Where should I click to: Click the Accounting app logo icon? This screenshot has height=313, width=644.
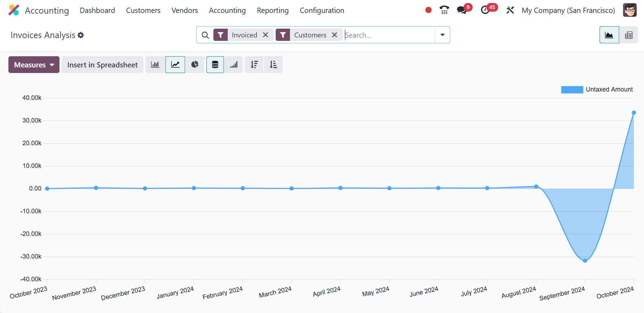[x=14, y=10]
